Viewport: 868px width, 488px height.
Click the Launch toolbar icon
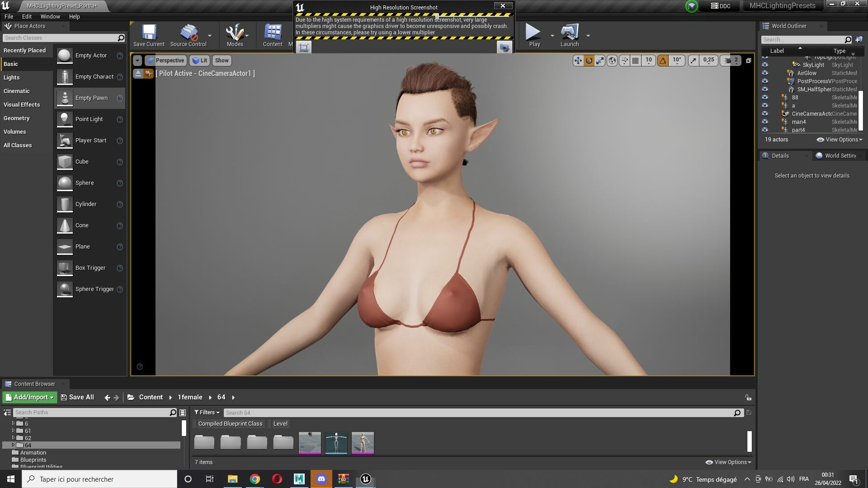[x=570, y=35]
